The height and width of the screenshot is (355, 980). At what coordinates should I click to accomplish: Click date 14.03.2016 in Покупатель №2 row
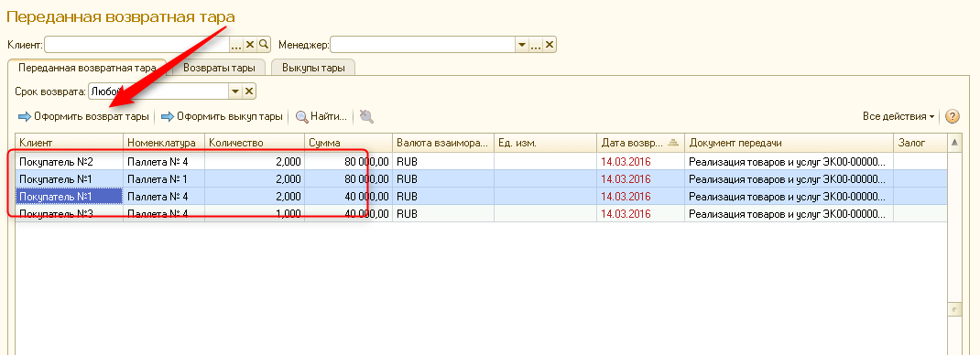(x=640, y=161)
